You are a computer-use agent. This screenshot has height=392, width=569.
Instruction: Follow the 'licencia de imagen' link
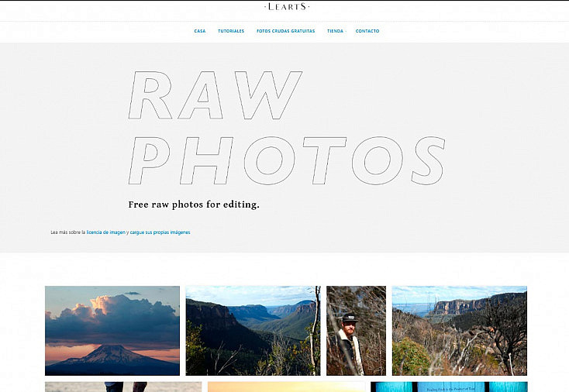point(106,232)
